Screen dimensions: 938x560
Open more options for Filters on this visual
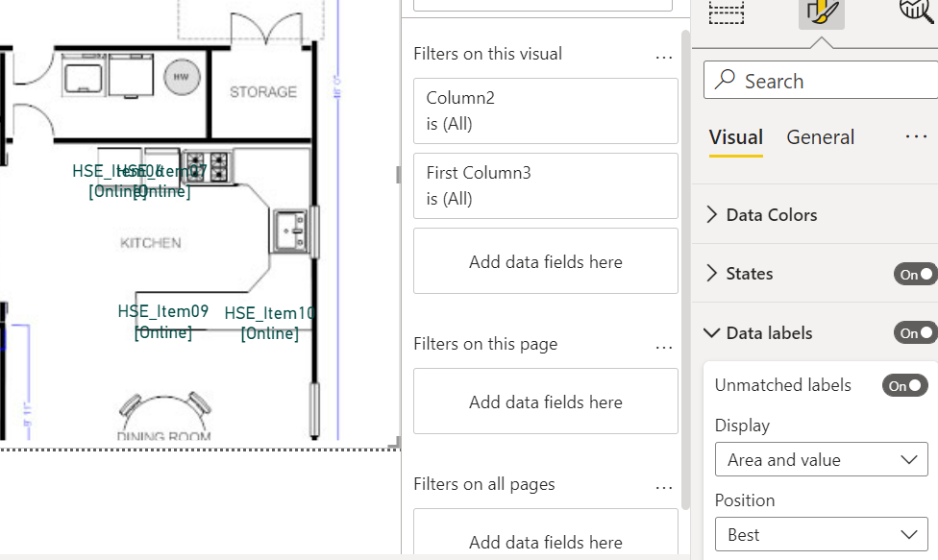coord(664,58)
